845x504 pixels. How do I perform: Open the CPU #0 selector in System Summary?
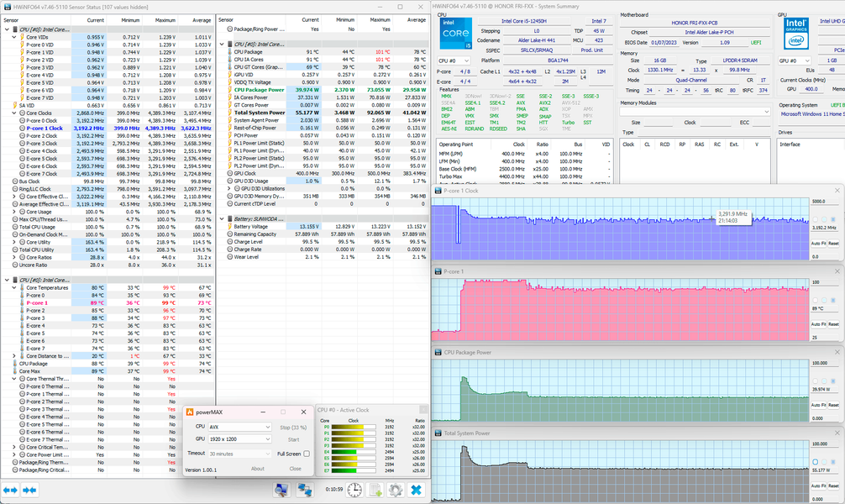[x=453, y=60]
